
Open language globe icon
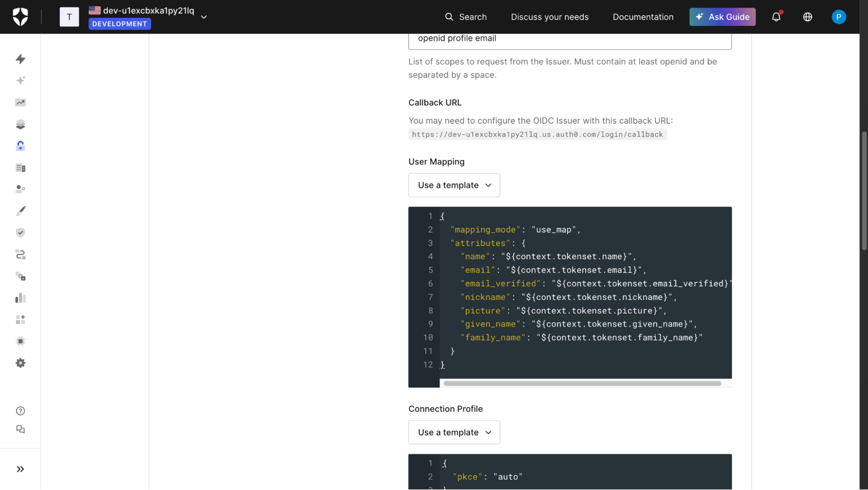(x=807, y=17)
